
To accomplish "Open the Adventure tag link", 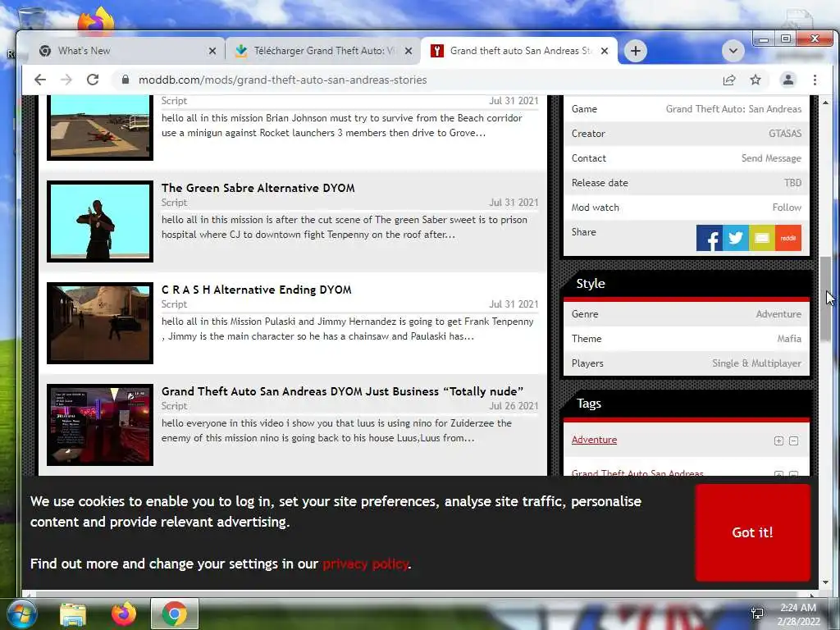I will coord(594,440).
